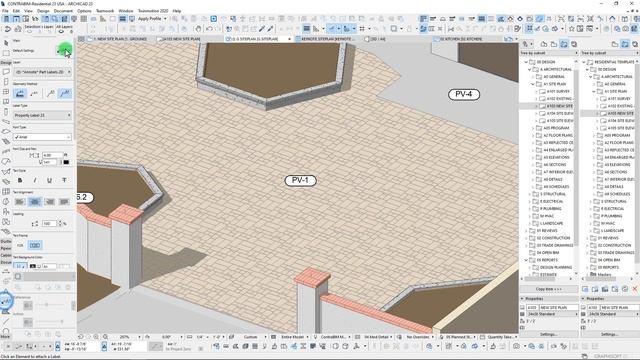
Task: Open the Design menu
Action: 43,11
